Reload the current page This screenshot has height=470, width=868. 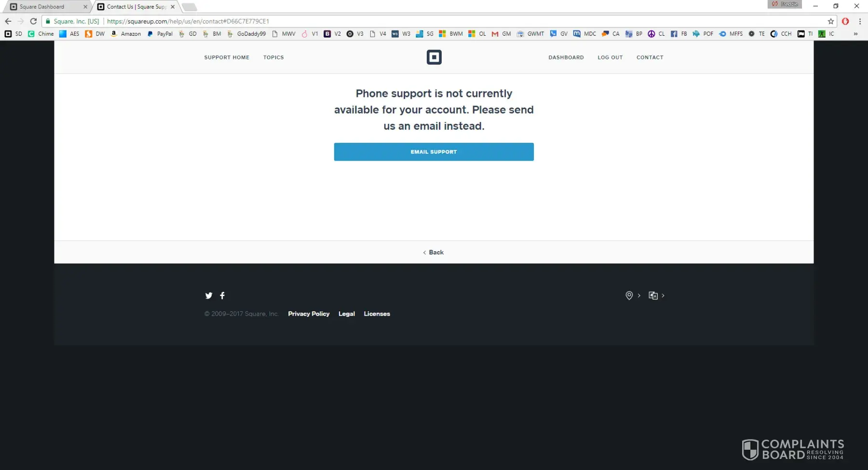click(33, 21)
